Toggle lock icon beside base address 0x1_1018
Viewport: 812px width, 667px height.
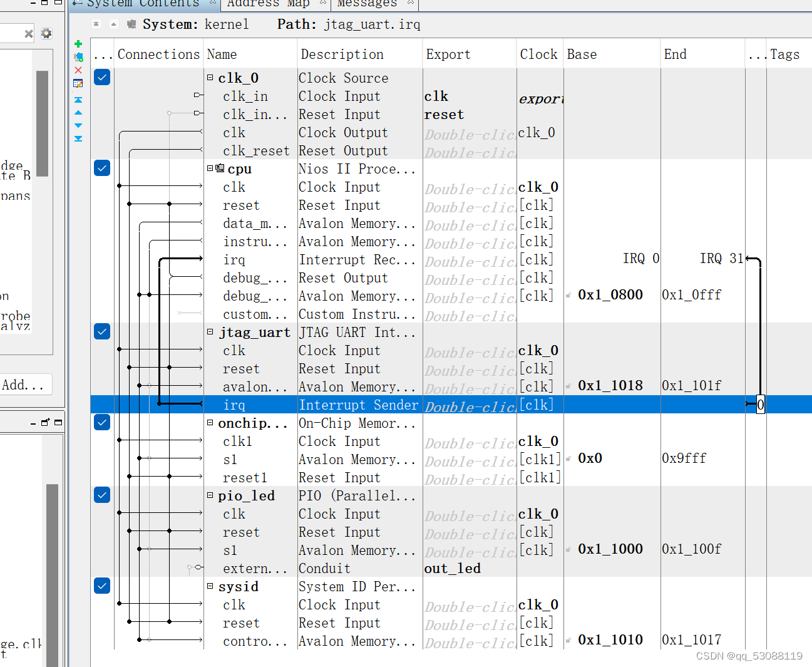pyautogui.click(x=568, y=386)
